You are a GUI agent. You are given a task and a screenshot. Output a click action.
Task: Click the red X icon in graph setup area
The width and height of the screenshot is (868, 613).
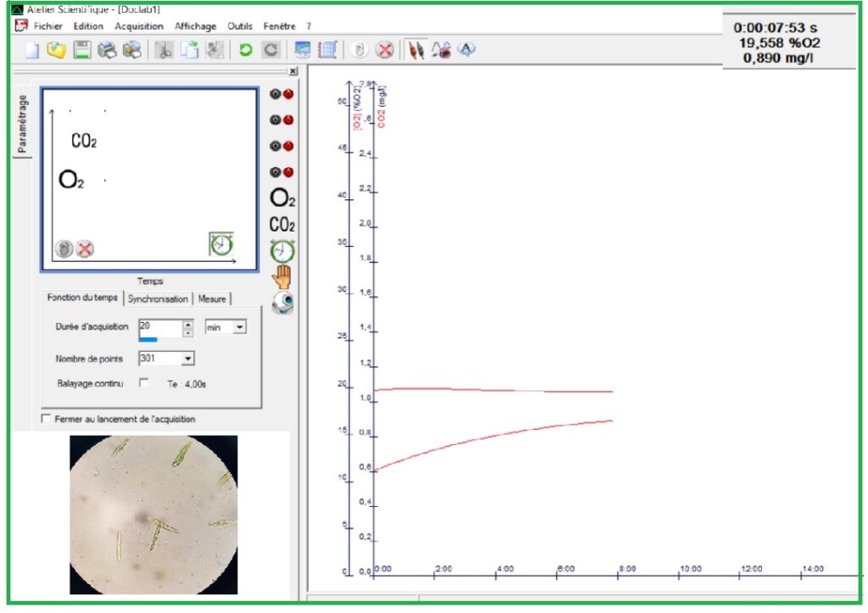point(86,249)
